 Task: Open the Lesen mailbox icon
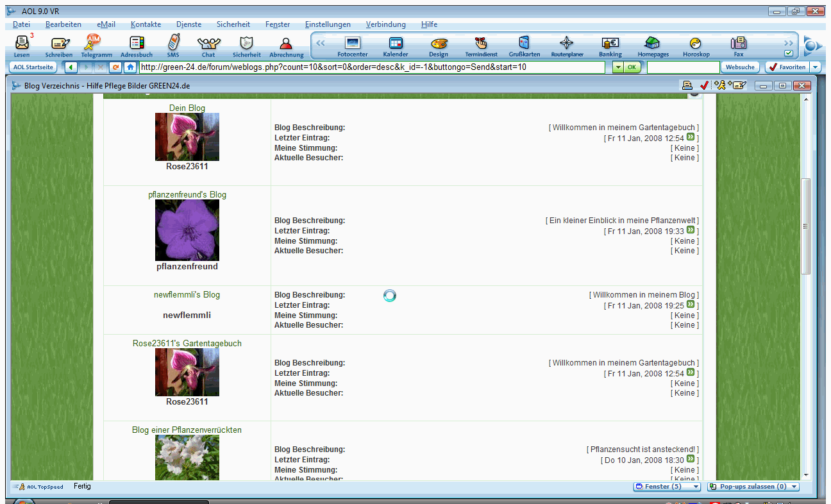(x=22, y=47)
